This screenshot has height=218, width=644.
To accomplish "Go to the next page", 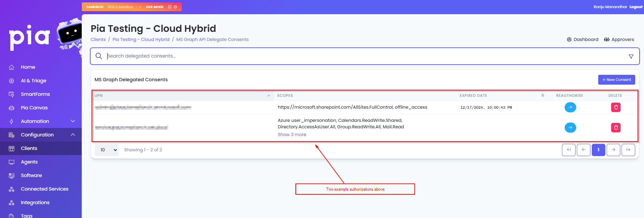I will pyautogui.click(x=613, y=150).
